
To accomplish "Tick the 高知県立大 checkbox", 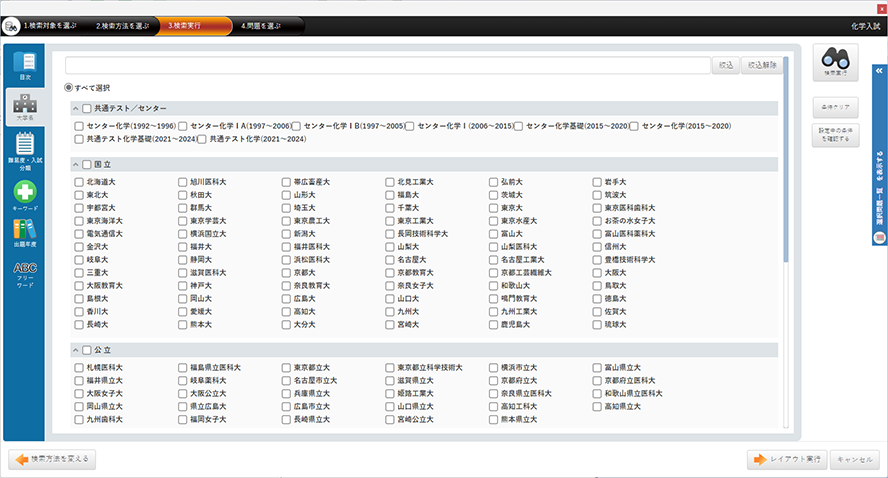I will pos(597,407).
